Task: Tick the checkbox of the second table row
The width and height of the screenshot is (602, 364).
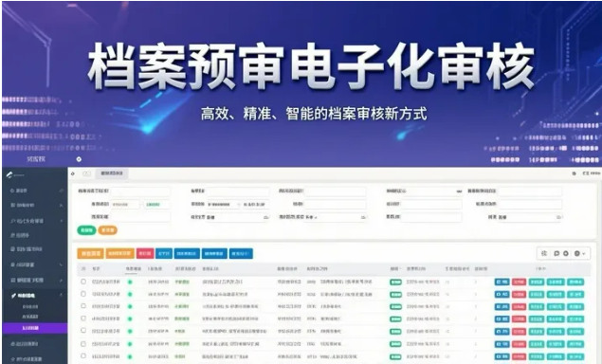Action: point(83,294)
